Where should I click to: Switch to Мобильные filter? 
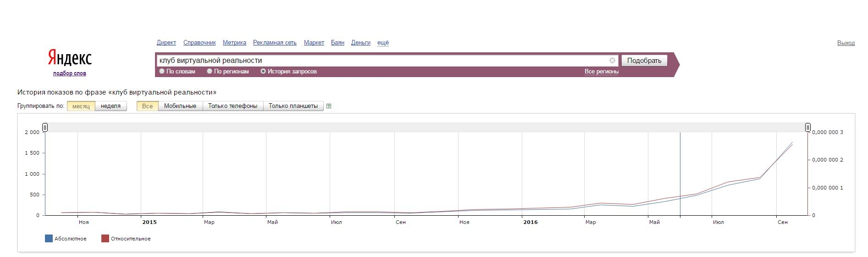click(x=180, y=106)
